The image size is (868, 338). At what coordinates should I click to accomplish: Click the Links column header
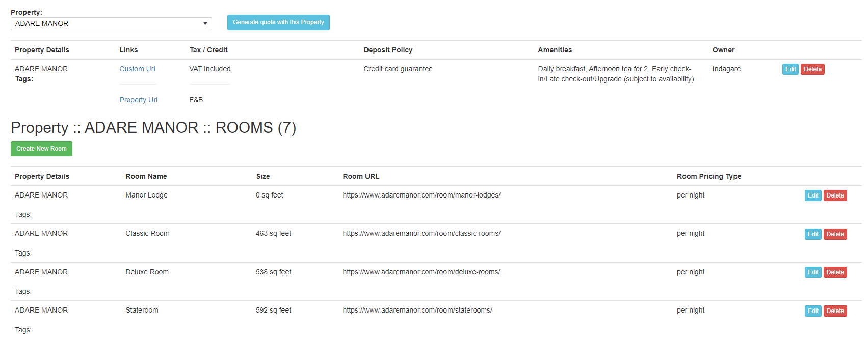click(128, 50)
